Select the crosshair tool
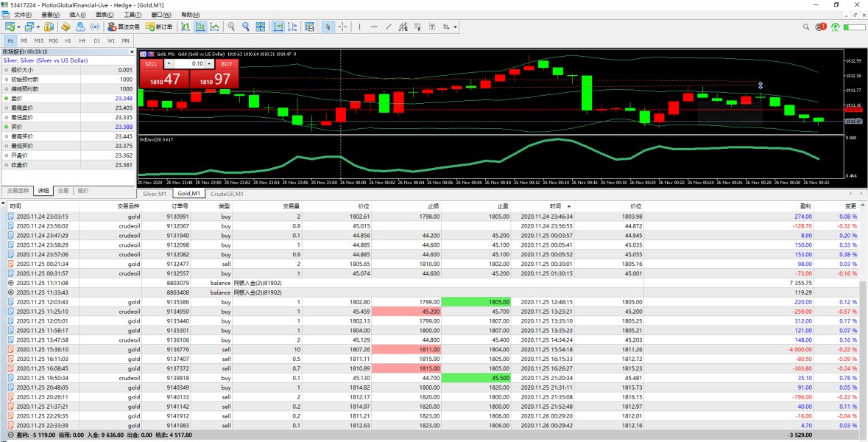The width and height of the screenshot is (868, 442). pyautogui.click(x=342, y=27)
